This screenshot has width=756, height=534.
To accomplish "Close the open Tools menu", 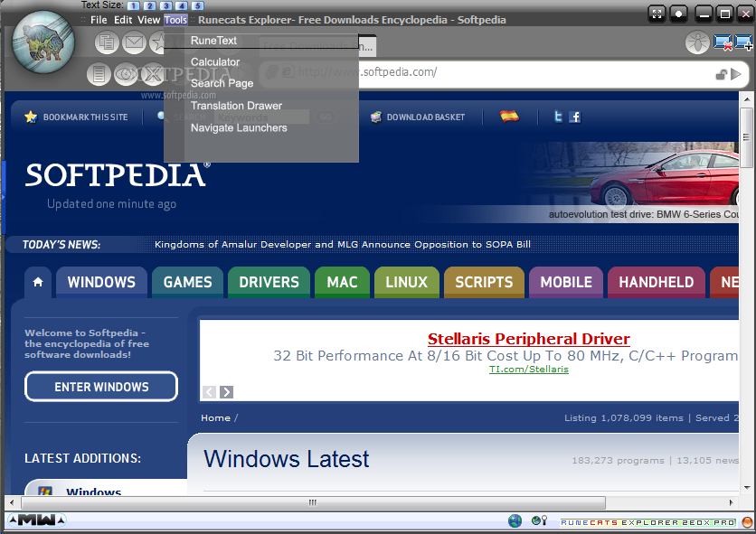I will [x=175, y=20].
